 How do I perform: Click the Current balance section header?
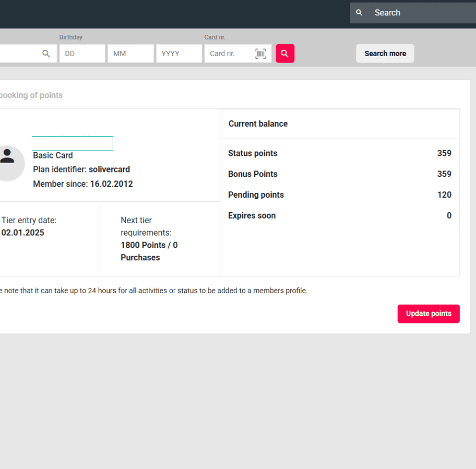[258, 124]
